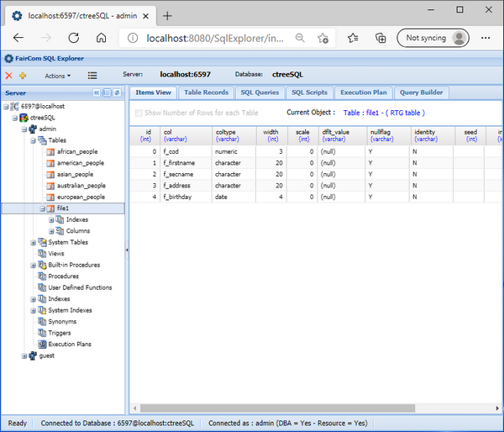Image resolution: width=504 pixels, height=432 pixels.
Task: Open the SQL Queries tab
Action: pyautogui.click(x=260, y=92)
